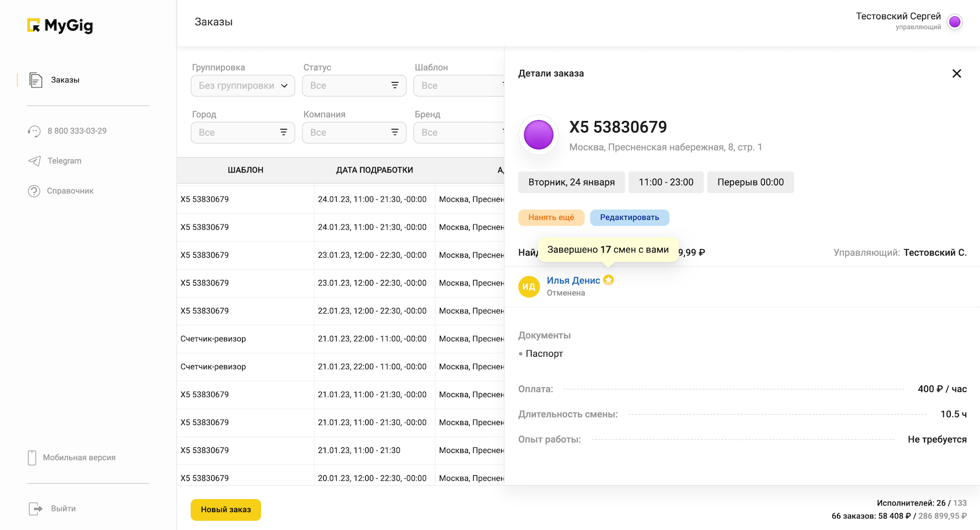Switch to Мобильная версия
The height and width of the screenshot is (530, 980).
click(79, 458)
